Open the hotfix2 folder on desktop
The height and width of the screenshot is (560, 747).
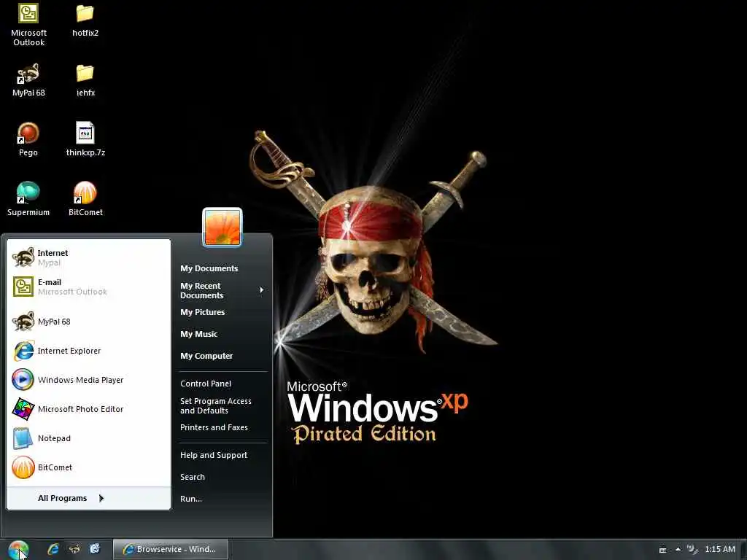click(85, 20)
